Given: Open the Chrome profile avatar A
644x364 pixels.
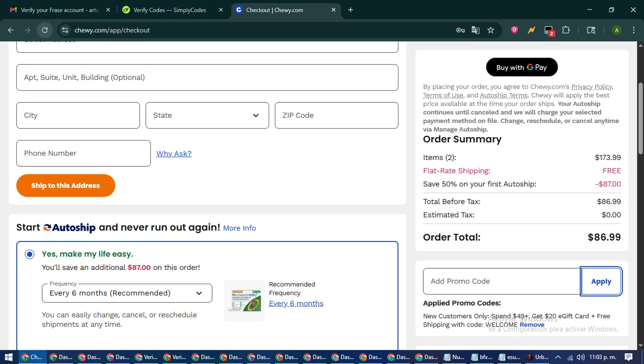Looking at the screenshot, I should tap(617, 30).
